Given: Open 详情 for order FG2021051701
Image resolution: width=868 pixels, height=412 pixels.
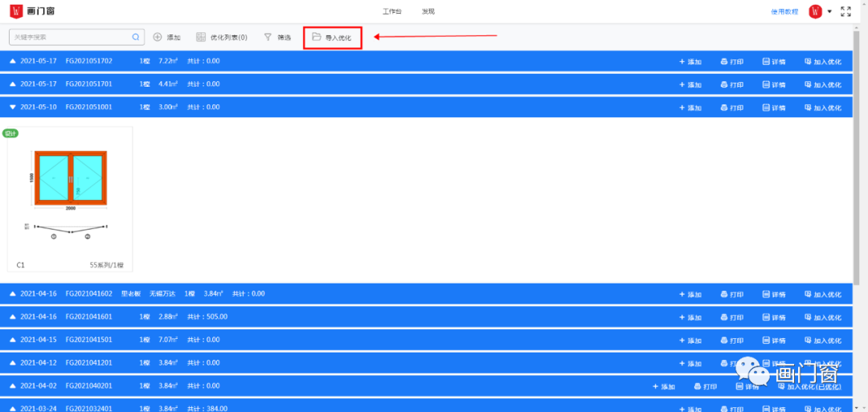Looking at the screenshot, I should coord(774,84).
